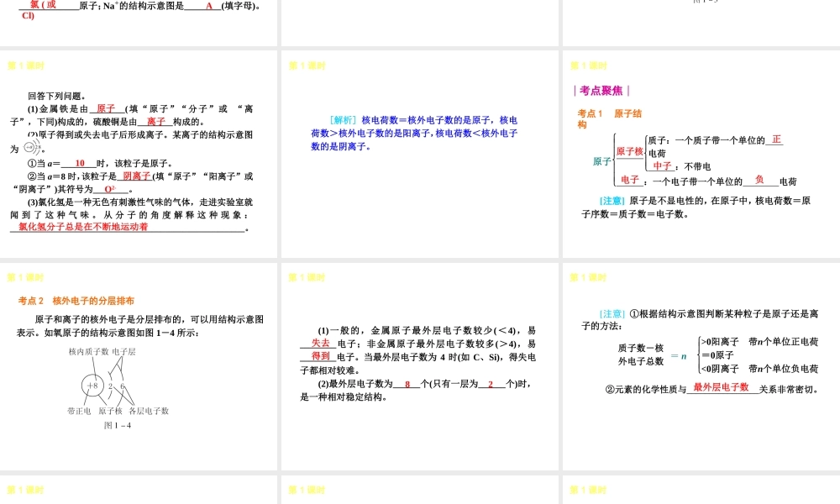
Task: Click the cyan [解析] label
Action: [x=344, y=120]
